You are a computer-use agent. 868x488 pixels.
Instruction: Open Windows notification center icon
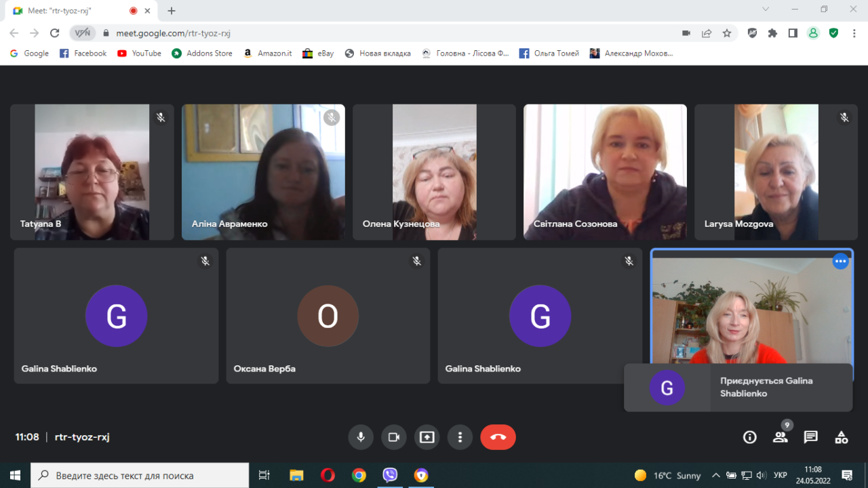(847, 475)
